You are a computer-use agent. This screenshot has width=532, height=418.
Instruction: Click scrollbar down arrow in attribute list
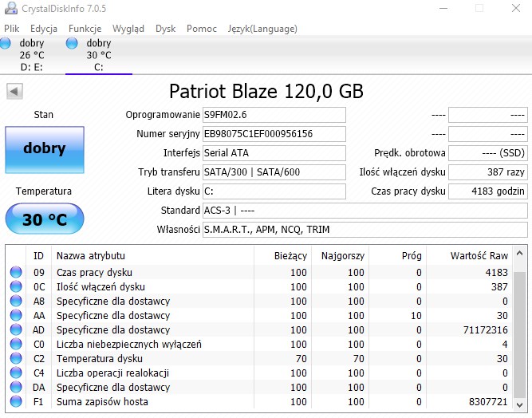pyautogui.click(x=519, y=404)
